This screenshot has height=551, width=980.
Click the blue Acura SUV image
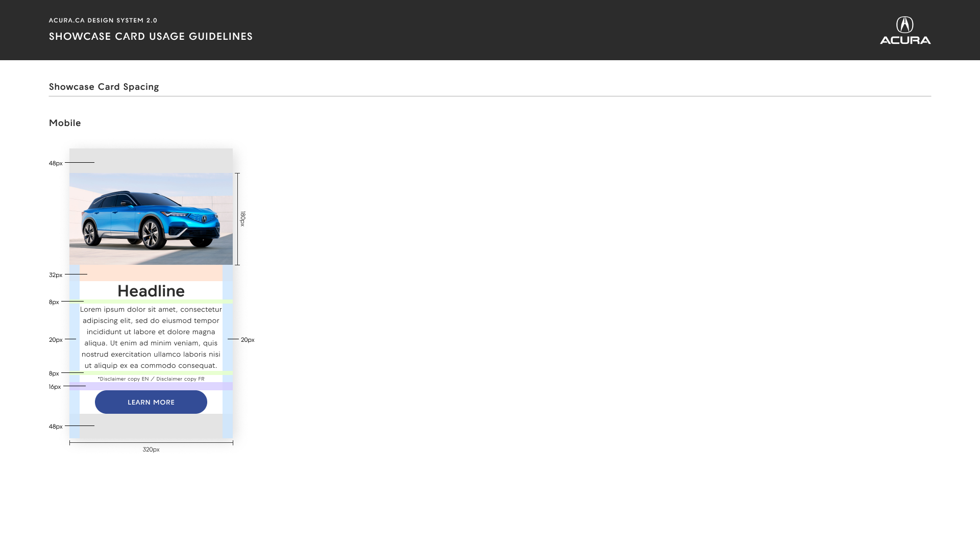(151, 219)
